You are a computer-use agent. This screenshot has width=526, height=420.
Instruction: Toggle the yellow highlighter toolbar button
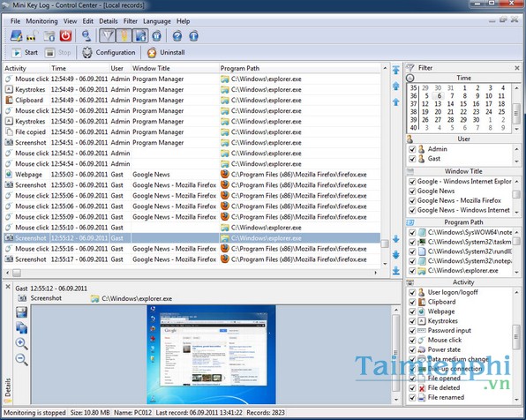pyautogui.click(x=124, y=36)
